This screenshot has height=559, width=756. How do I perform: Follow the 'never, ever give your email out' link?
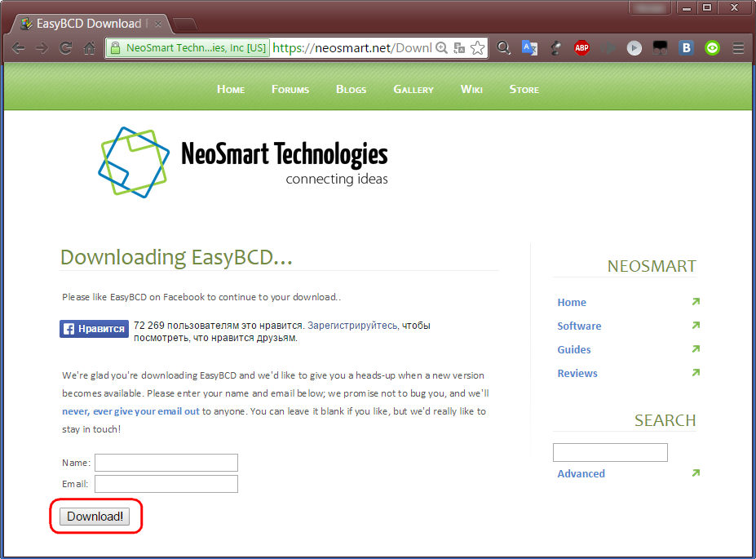pos(130,411)
